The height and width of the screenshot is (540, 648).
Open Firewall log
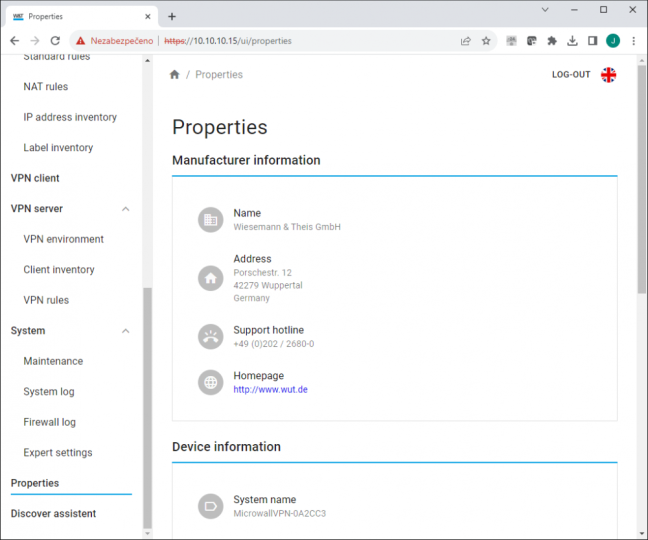[x=49, y=422]
